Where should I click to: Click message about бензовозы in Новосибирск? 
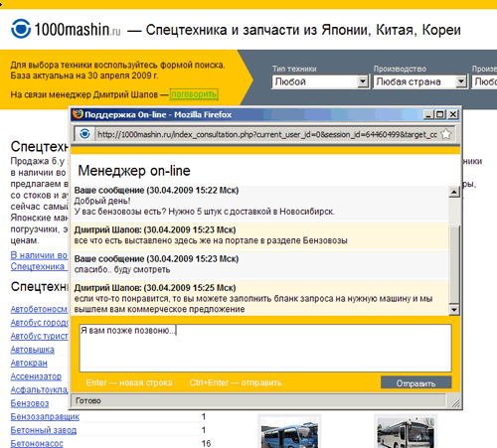205,212
